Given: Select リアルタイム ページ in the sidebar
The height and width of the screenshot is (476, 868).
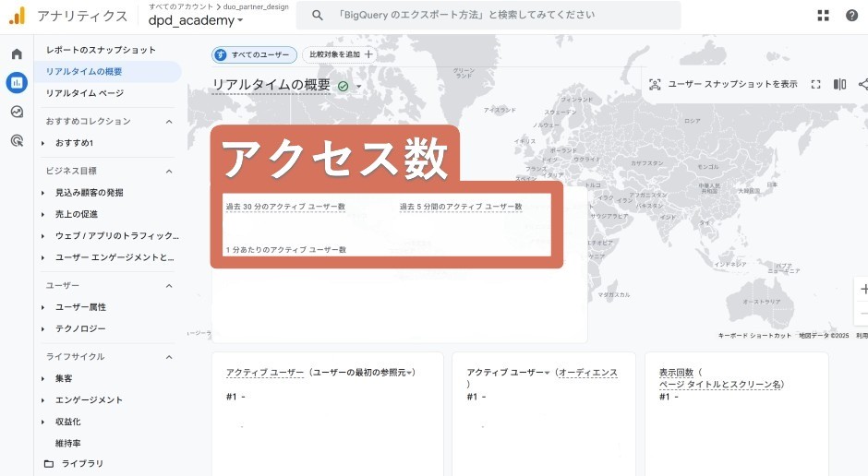Looking at the screenshot, I should coord(85,93).
